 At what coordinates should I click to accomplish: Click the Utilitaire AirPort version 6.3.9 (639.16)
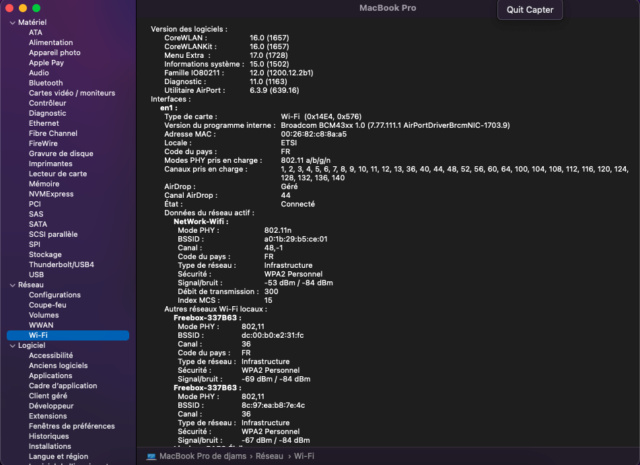274,90
